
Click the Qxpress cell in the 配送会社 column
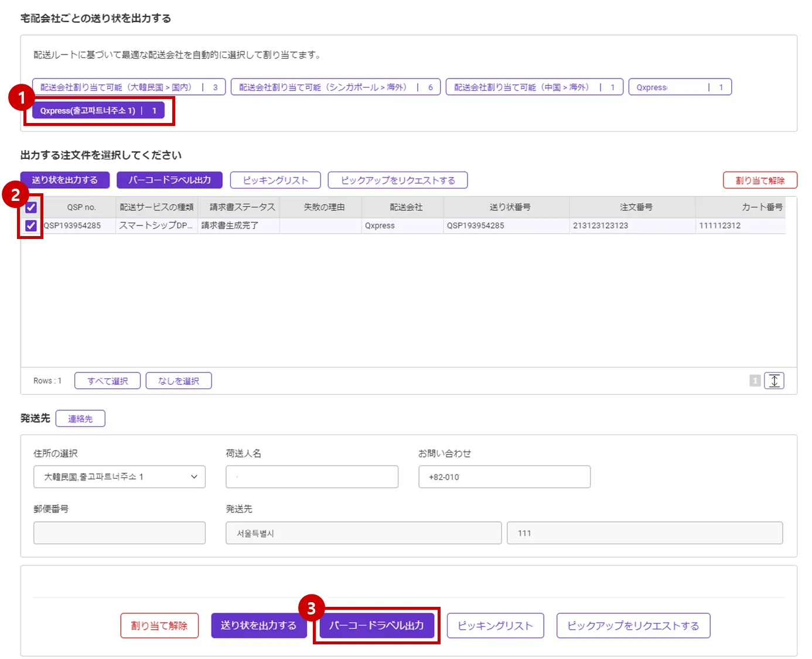click(402, 226)
